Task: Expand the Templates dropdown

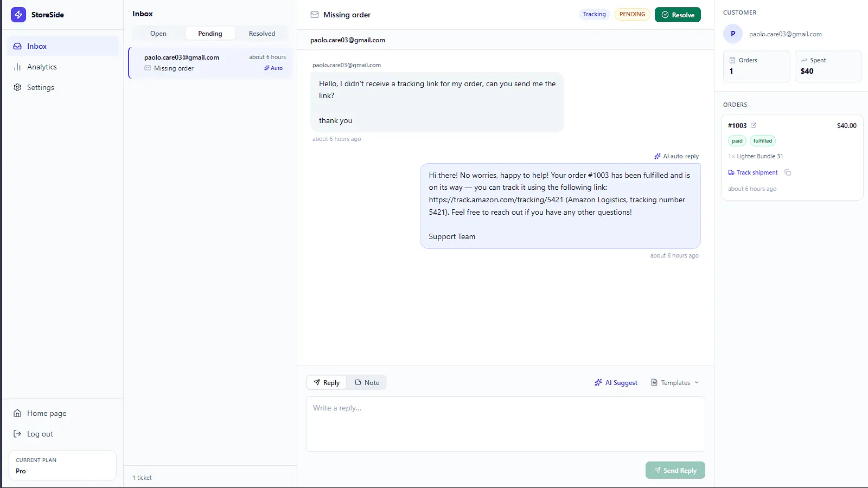Action: tap(675, 382)
